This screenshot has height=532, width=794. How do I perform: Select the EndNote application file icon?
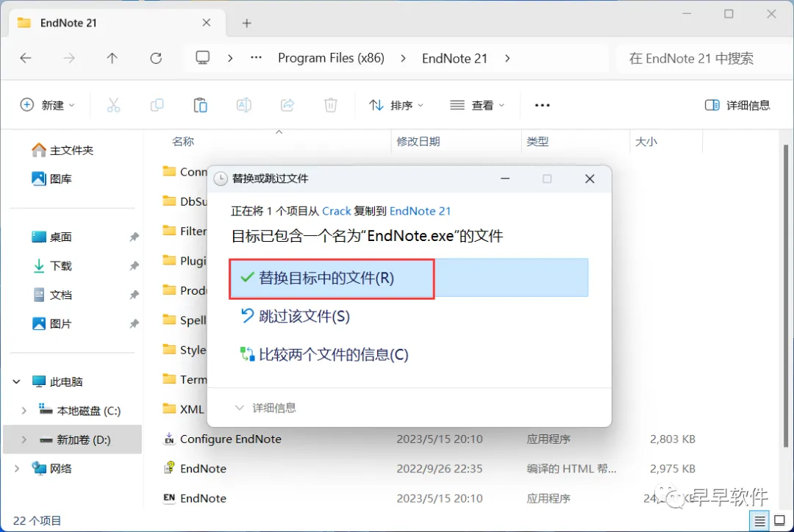(x=169, y=498)
